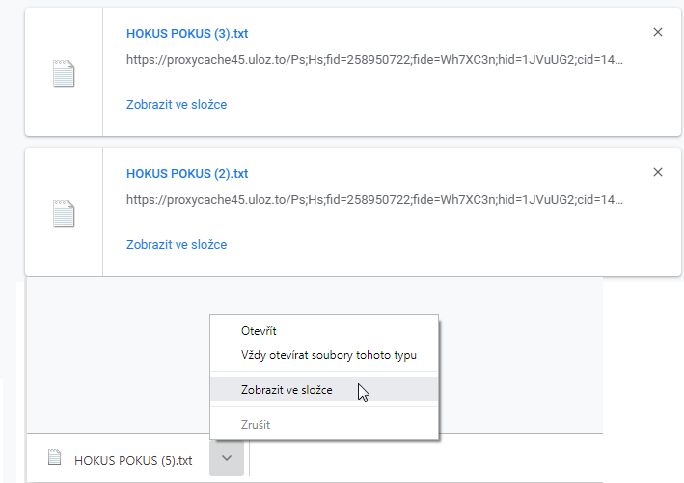The width and height of the screenshot is (684, 483).
Task: Open the HOKUS POKUS (3).txt file link
Action: point(187,34)
